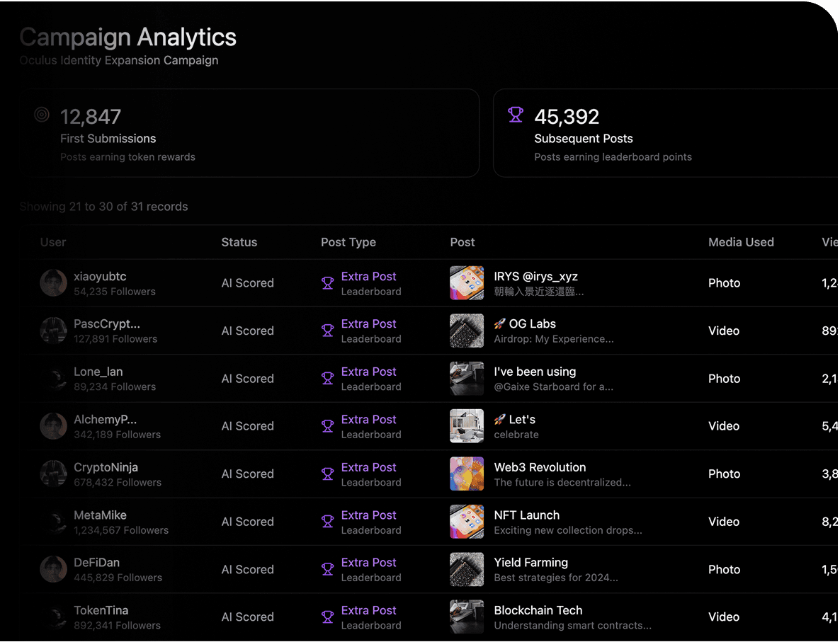Click the trophy icon on DeFiDan's row
The height and width of the screenshot is (642, 840).
[327, 569]
